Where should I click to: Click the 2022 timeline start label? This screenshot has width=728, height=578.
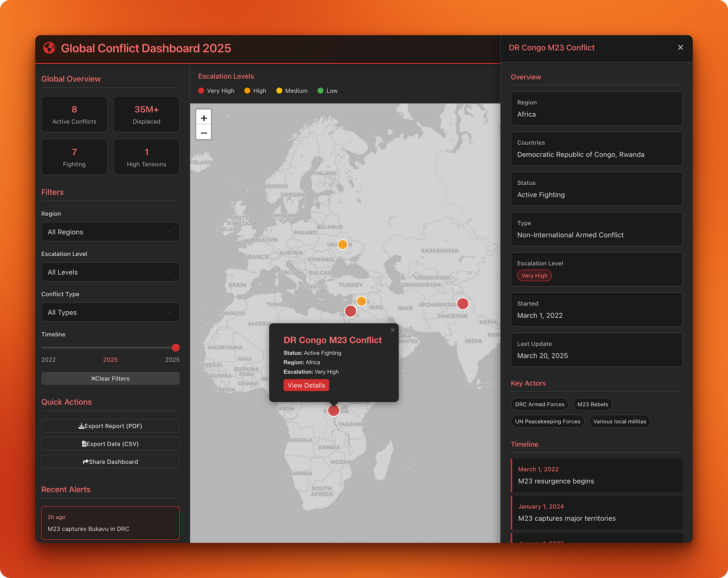(49, 360)
